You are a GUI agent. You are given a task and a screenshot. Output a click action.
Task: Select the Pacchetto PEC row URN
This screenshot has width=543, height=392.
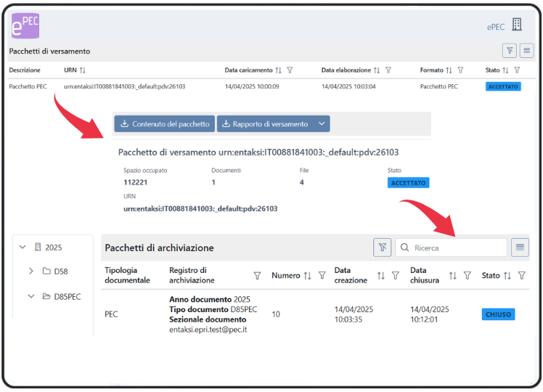[x=124, y=86]
